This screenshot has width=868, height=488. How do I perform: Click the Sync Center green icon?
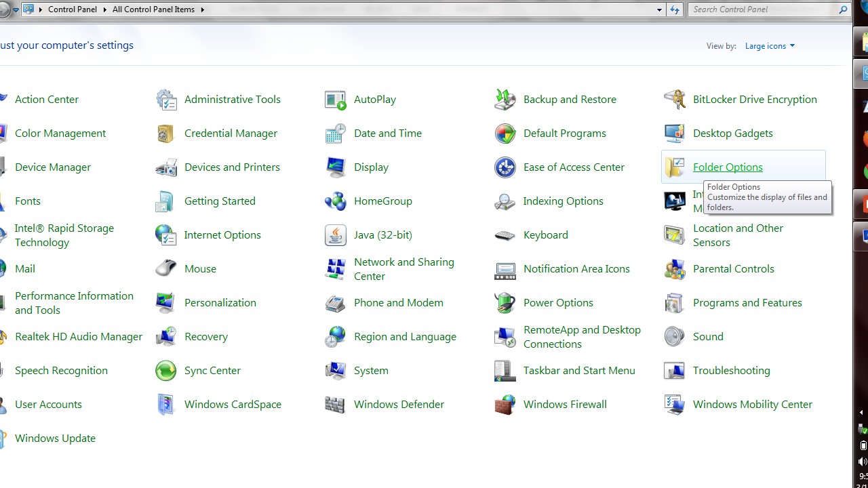click(165, 371)
